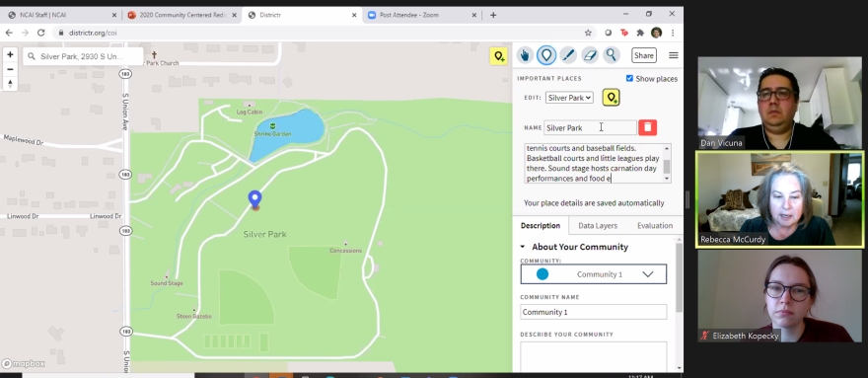Select the eraser tool
868x378 pixels.
pos(590,55)
